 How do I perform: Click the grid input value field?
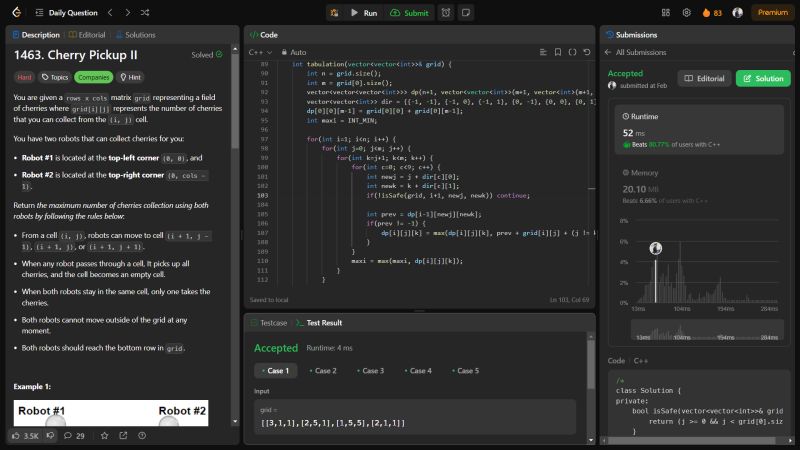pos(415,417)
